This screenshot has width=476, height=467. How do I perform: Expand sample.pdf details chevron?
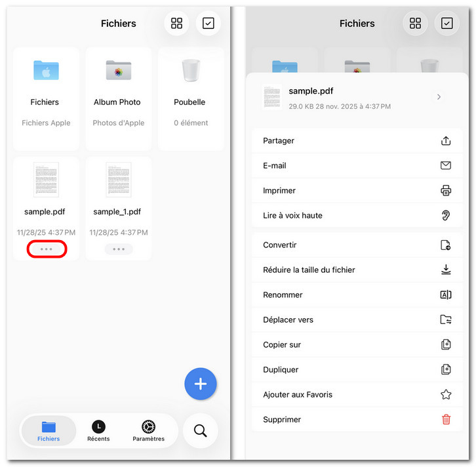click(439, 97)
